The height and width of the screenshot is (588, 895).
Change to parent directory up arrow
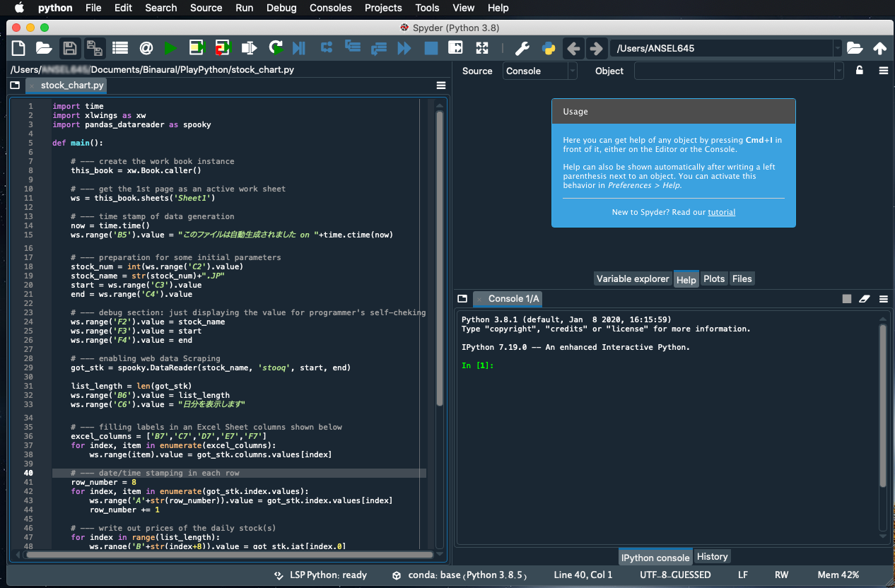[x=880, y=48]
